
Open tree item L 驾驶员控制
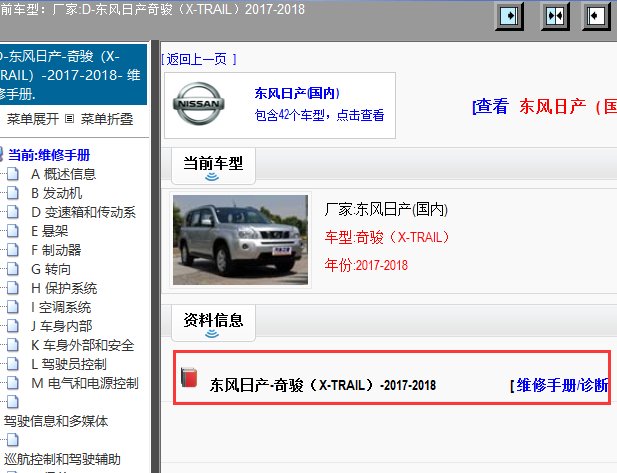(x=69, y=364)
